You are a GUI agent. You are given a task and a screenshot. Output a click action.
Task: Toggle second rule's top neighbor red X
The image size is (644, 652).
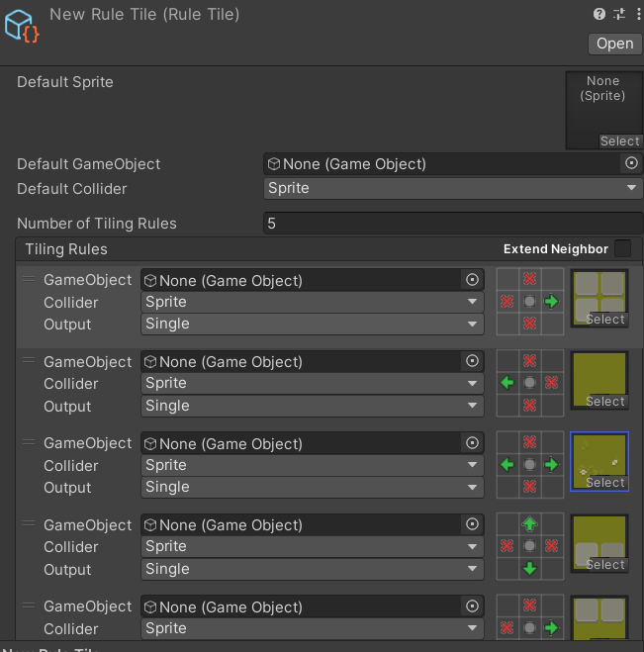coord(529,360)
